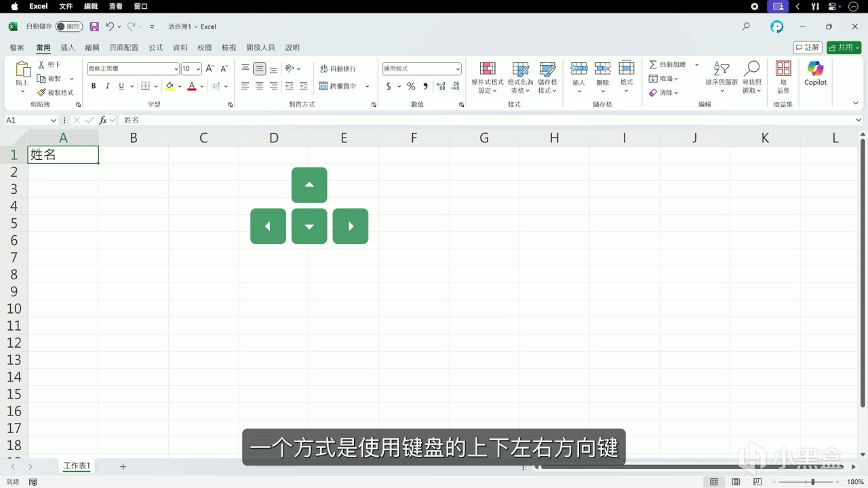Select the 工作表1 sheet tab
Screen dimensions: 868x488
[x=77, y=466]
